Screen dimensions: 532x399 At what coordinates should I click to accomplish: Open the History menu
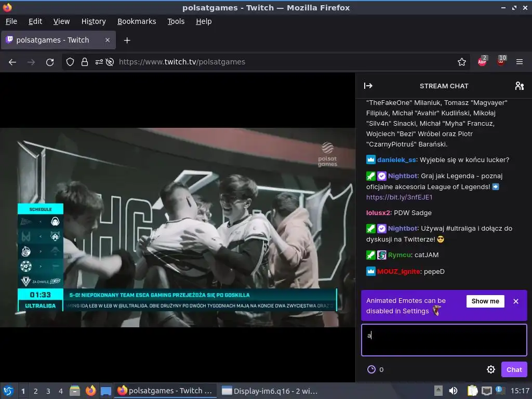(94, 21)
